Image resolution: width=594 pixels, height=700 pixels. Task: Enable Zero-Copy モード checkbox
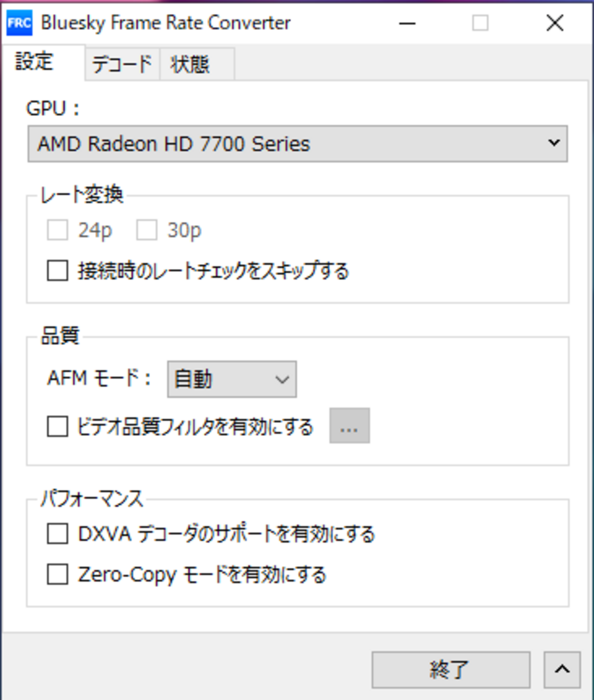point(58,574)
